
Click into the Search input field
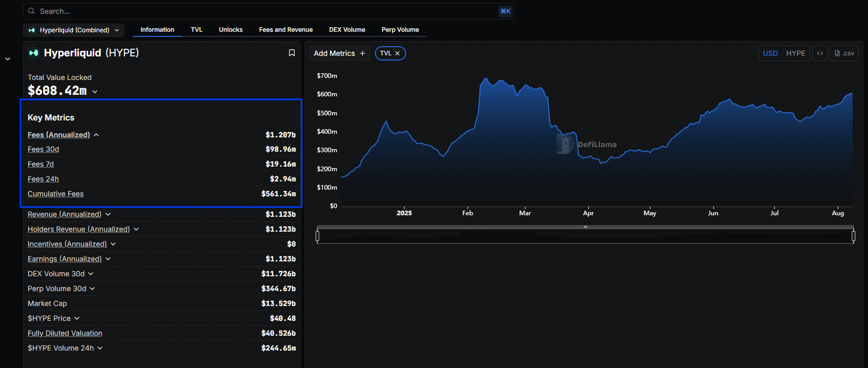coord(269,11)
